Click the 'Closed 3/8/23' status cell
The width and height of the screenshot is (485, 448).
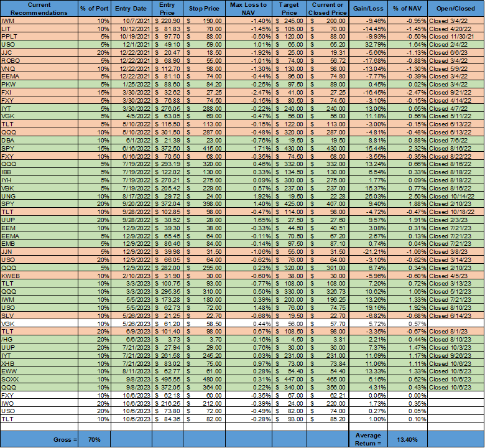(x=456, y=252)
